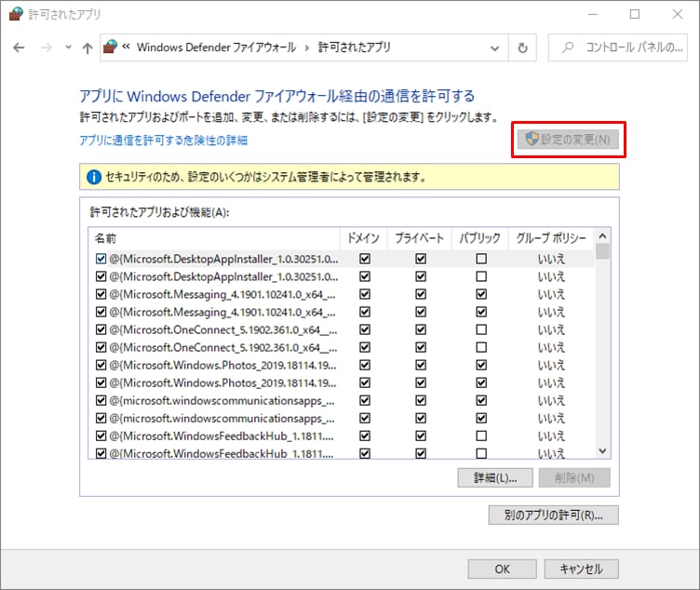Open the address bar history dropdown

[x=494, y=47]
